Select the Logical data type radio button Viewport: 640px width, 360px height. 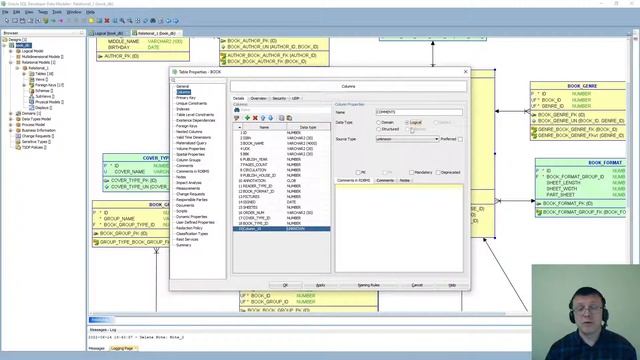pos(407,122)
